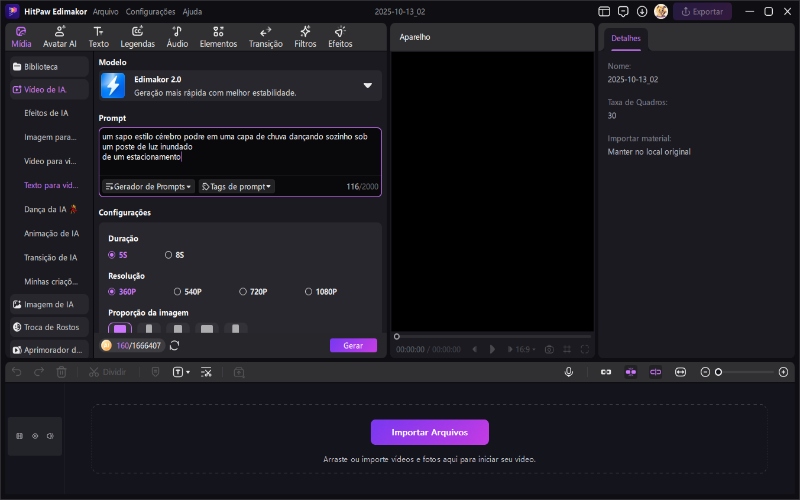This screenshot has width=800, height=500.
Task: Select 1080P resolution option
Action: tap(319, 292)
